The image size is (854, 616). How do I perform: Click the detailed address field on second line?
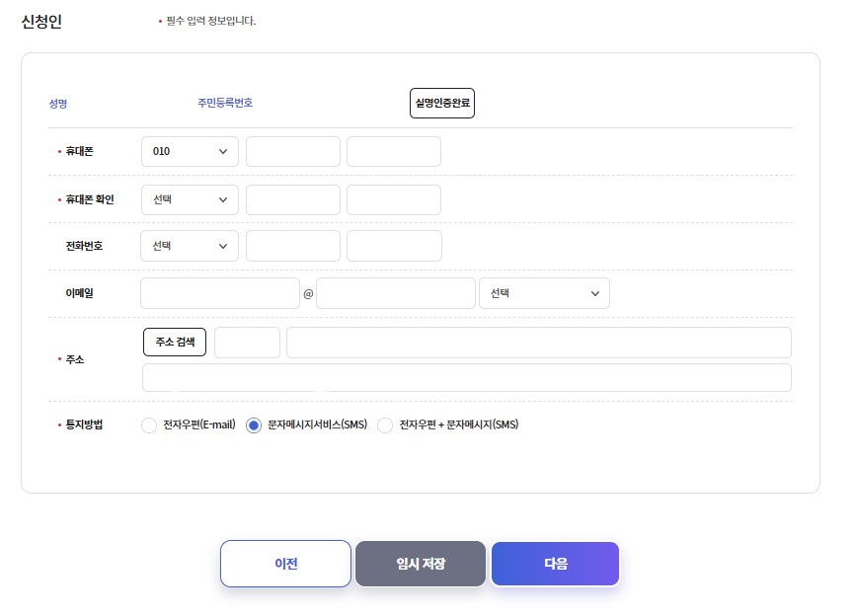click(x=467, y=377)
